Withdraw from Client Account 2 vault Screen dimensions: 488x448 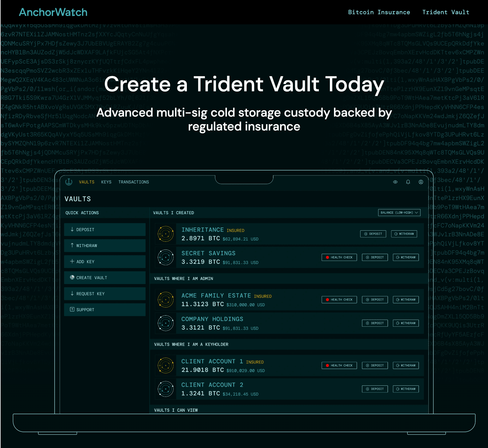[x=406, y=389]
